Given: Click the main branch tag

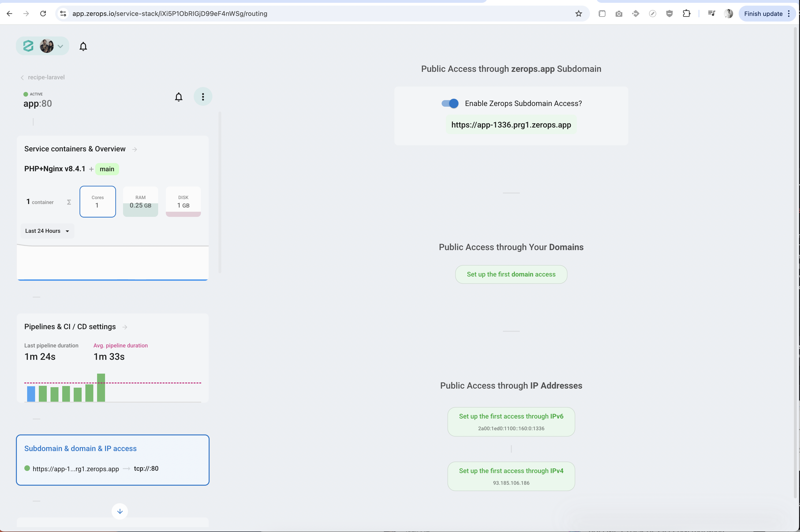Looking at the screenshot, I should tap(107, 169).
